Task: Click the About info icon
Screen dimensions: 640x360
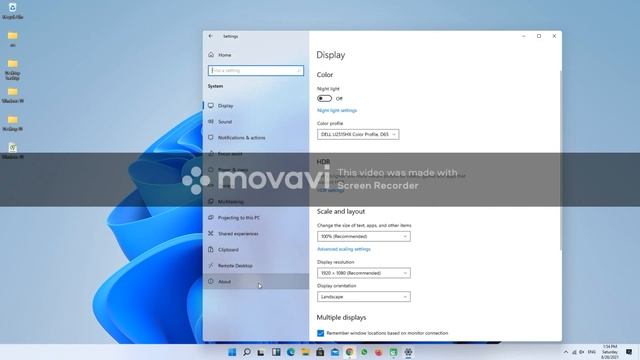Action: point(211,281)
